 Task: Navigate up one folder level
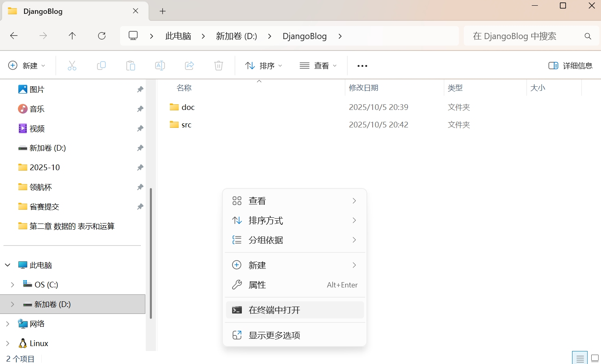tap(72, 36)
